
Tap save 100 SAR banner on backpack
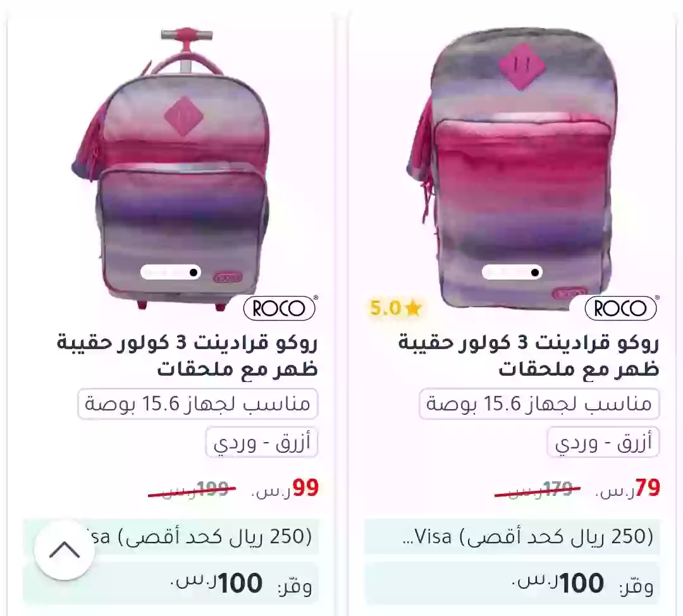click(513, 584)
